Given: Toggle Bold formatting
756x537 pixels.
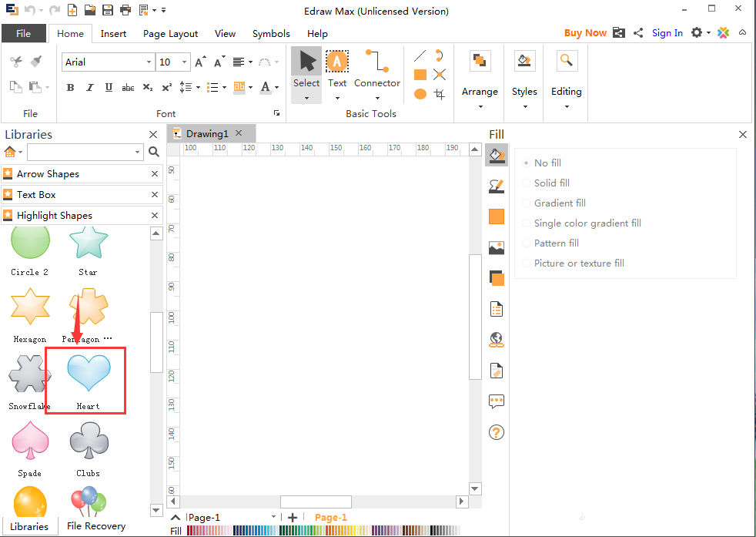Looking at the screenshot, I should tap(70, 87).
